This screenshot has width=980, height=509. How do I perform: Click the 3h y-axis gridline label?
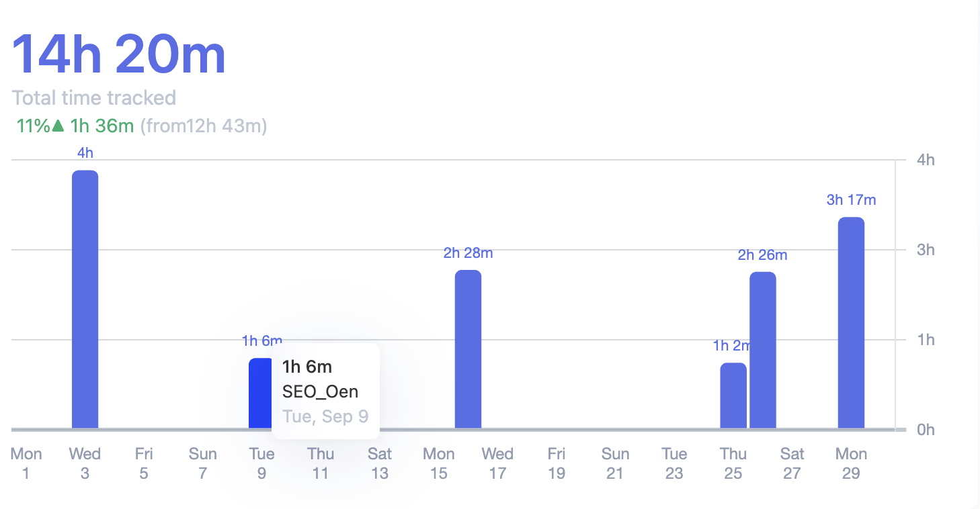(x=926, y=250)
